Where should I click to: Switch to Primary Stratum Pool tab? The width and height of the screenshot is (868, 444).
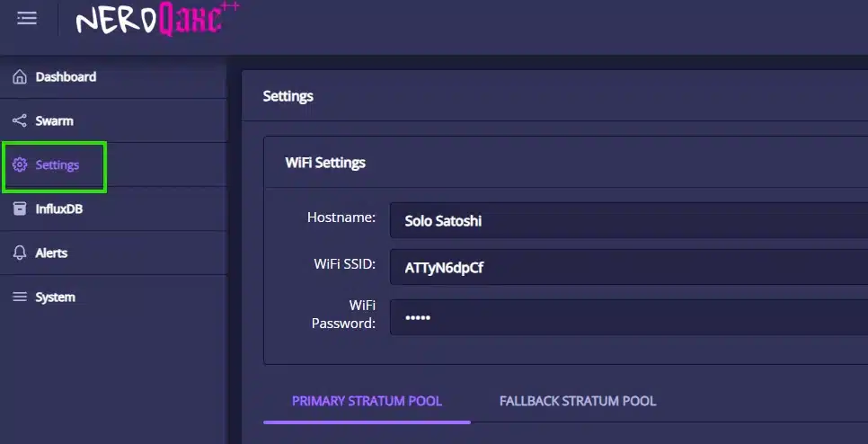point(367,402)
